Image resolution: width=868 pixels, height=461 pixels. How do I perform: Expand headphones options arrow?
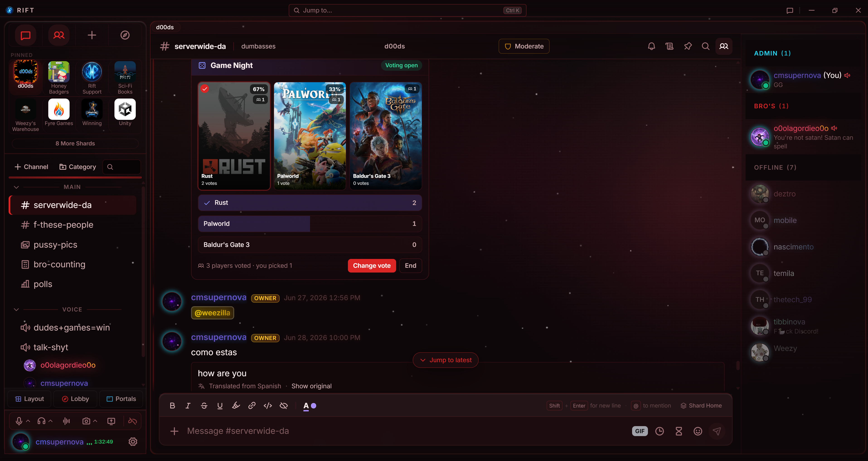click(51, 421)
